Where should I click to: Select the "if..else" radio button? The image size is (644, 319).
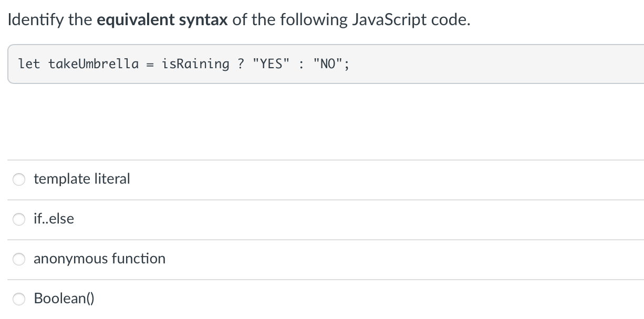(19, 219)
